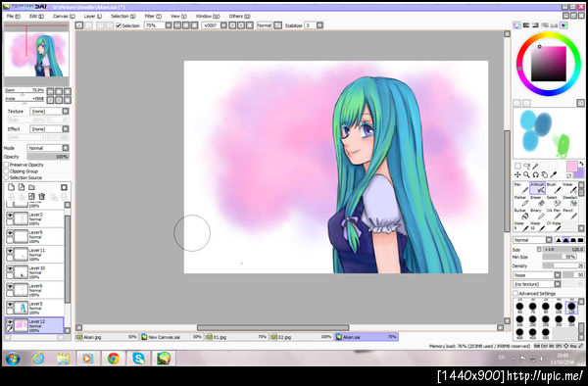
Task: Open Google Chrome from the taskbar
Action: (x=114, y=359)
